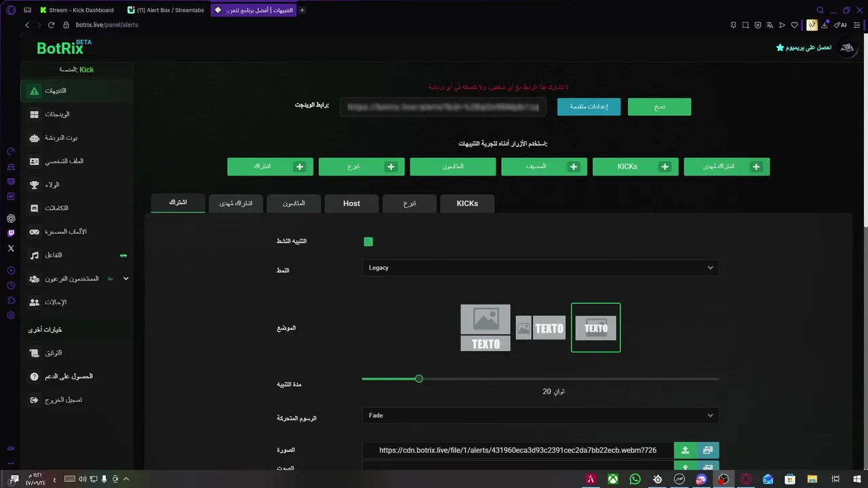Viewport: 868px width, 488px height.
Task: Click the إعدادات متقدمة advanced settings button
Action: 589,106
